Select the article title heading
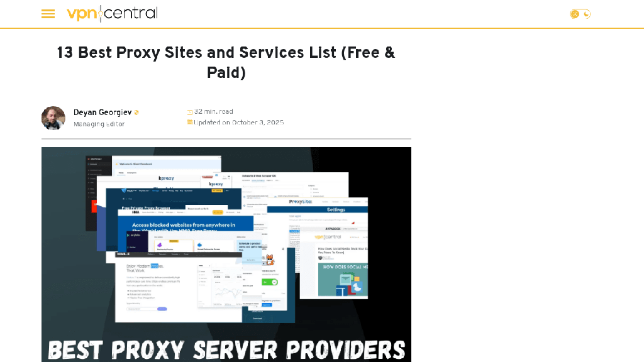This screenshot has width=644, height=362. click(226, 62)
